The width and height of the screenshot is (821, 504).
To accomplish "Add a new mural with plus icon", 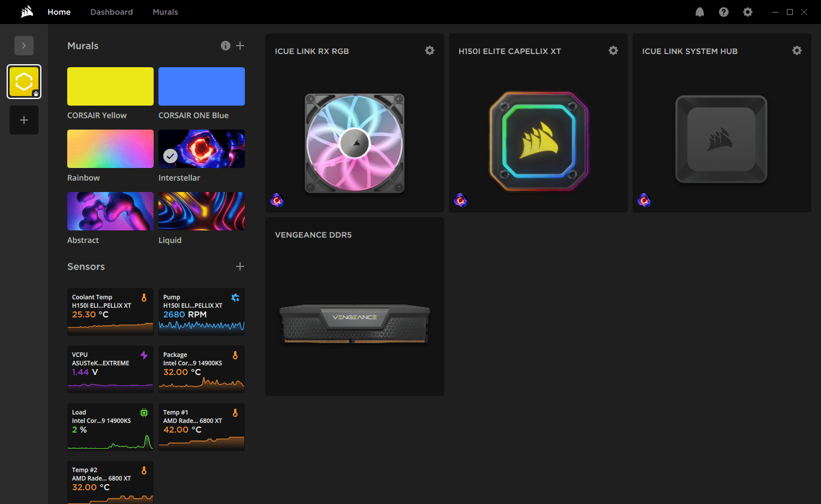I will pyautogui.click(x=240, y=46).
